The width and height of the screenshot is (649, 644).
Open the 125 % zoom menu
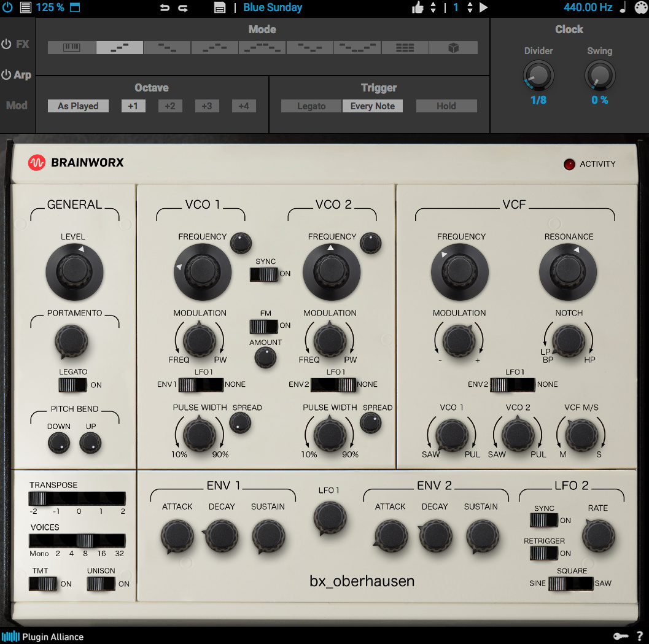pyautogui.click(x=50, y=7)
